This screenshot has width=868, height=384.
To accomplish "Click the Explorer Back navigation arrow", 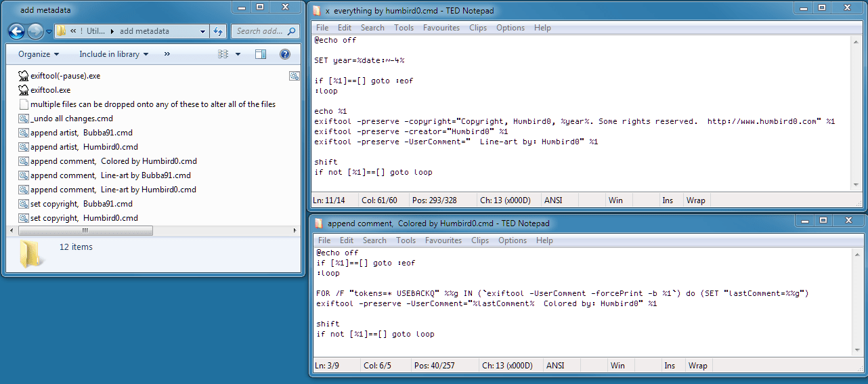I will coord(16,31).
